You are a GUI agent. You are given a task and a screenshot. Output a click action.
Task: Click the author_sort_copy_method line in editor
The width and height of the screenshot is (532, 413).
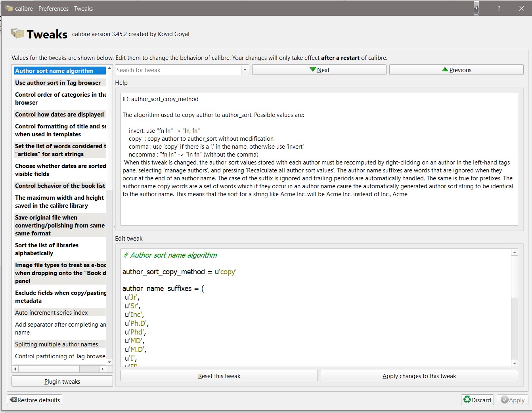(x=179, y=272)
